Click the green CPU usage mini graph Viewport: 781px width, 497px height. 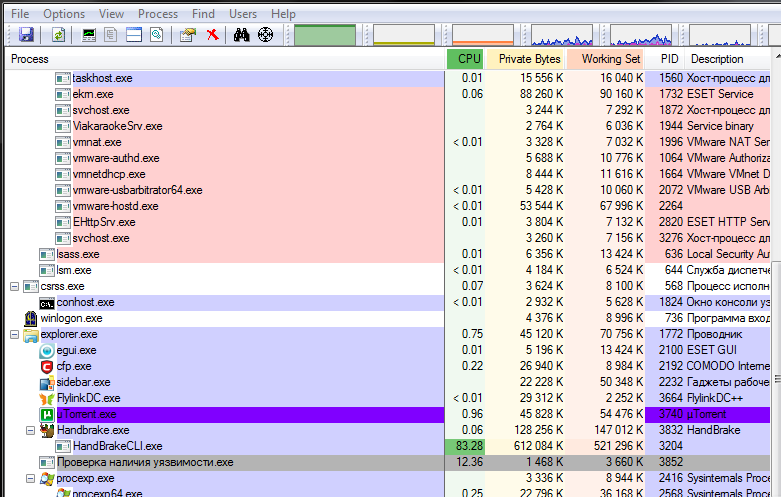325,35
